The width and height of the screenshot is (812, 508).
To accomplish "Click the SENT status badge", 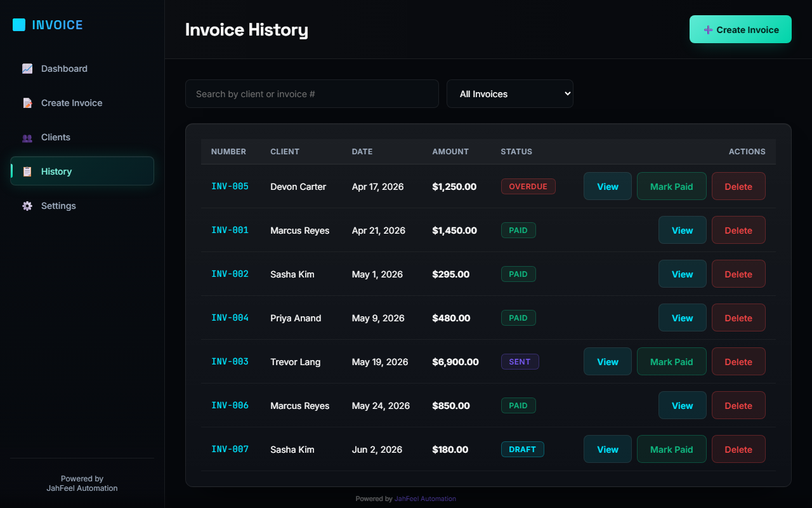I will 520,361.
